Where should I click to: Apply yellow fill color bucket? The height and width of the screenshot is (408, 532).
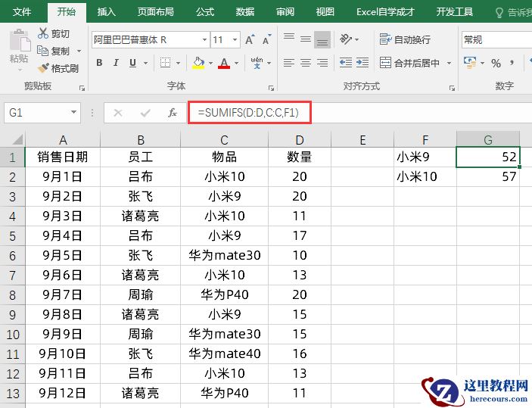tap(198, 63)
